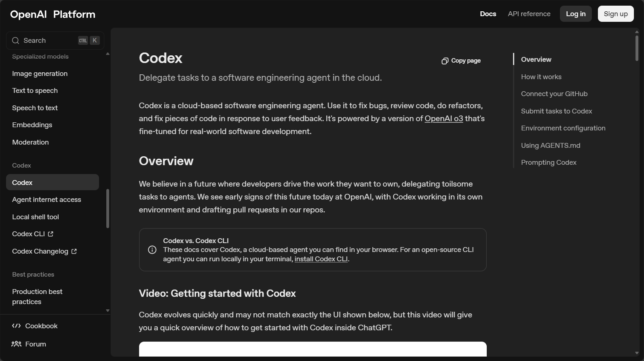The width and height of the screenshot is (644, 361).
Task: Jump to Using AGENTS.md section
Action: 551,145
